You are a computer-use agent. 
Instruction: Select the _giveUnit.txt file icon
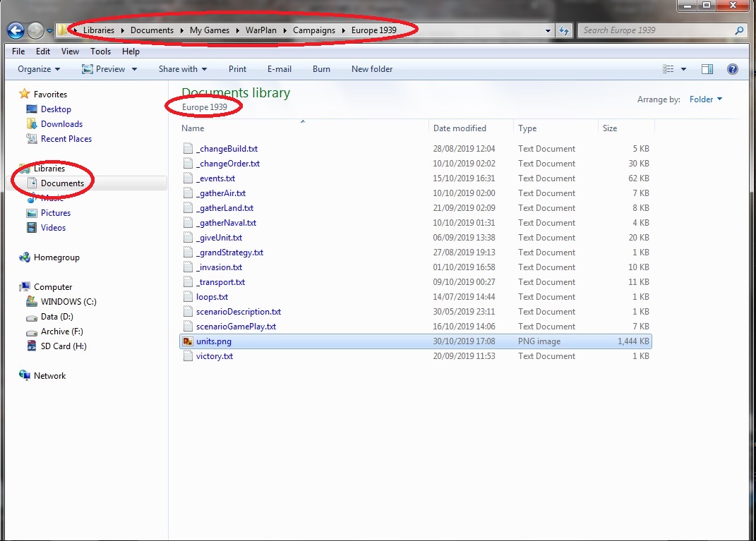(188, 238)
